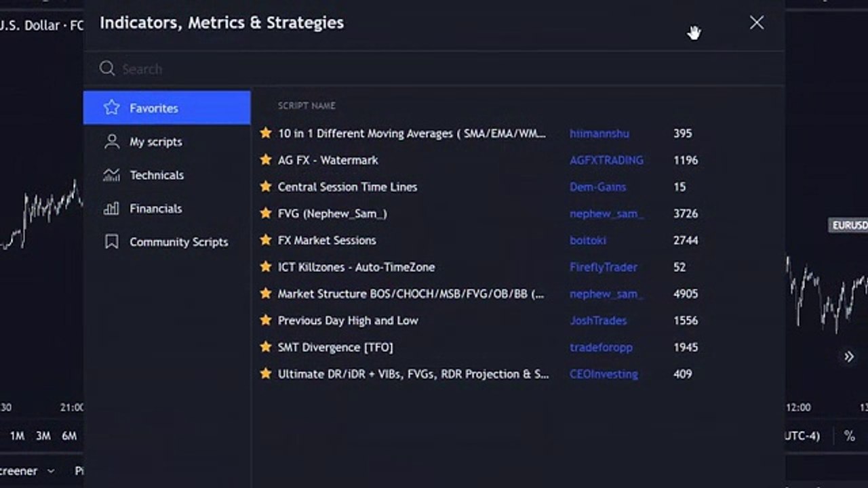868x488 pixels.
Task: Add Previous Day High and Low script
Action: (348, 321)
